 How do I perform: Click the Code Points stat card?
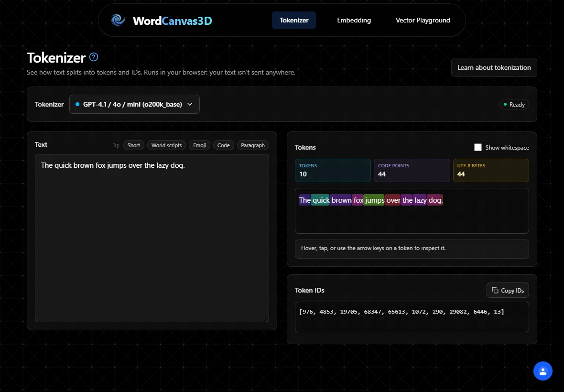tap(412, 171)
